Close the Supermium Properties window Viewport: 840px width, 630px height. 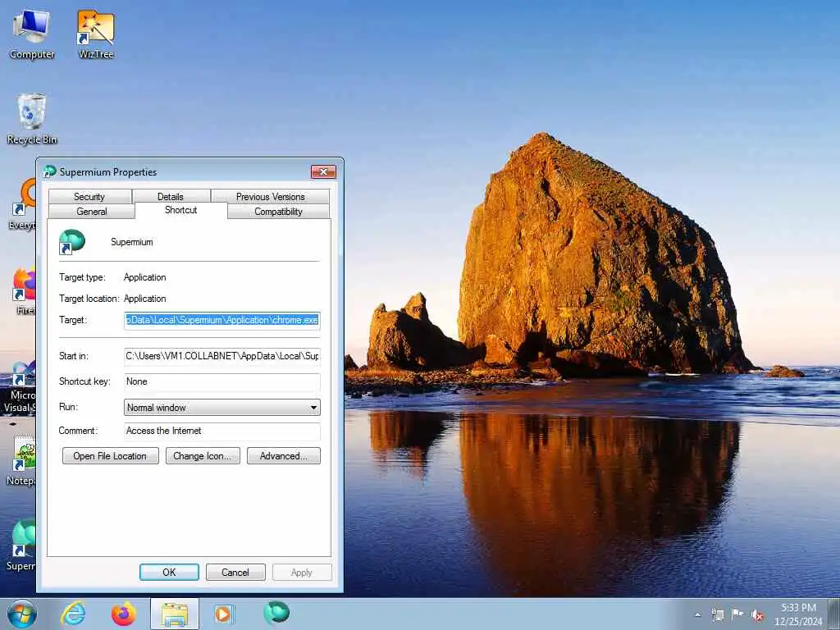click(323, 172)
